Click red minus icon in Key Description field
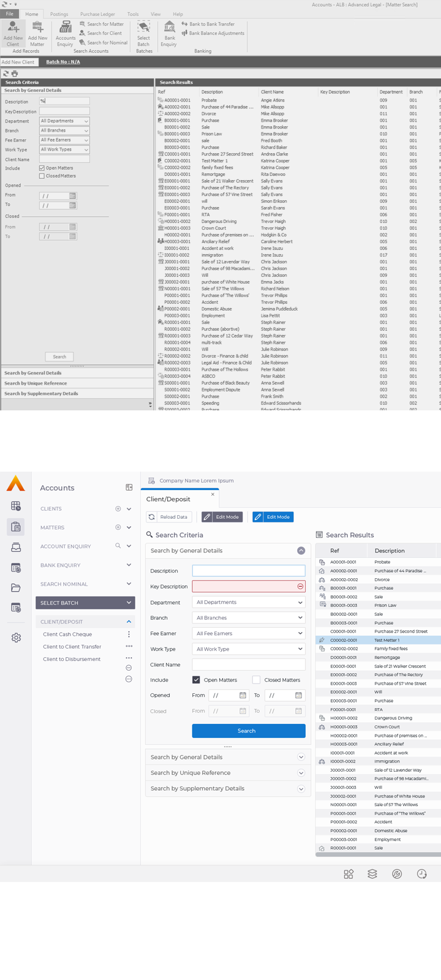The height and width of the screenshot is (980, 441). [x=300, y=586]
